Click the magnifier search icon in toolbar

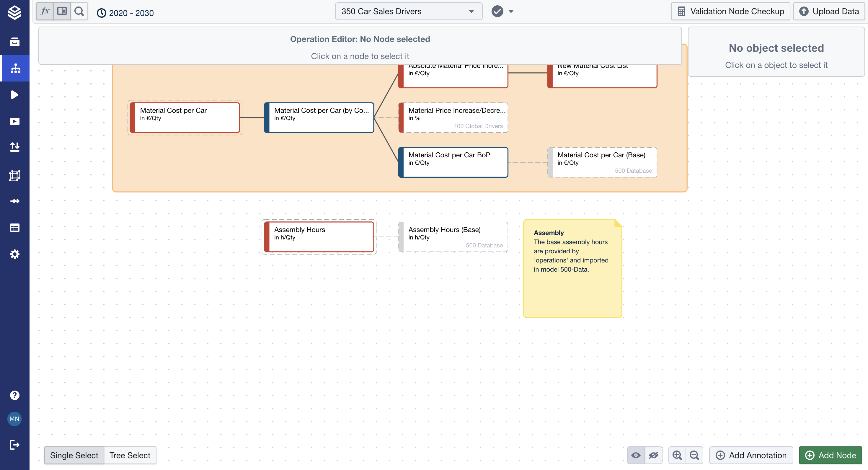[x=79, y=11]
